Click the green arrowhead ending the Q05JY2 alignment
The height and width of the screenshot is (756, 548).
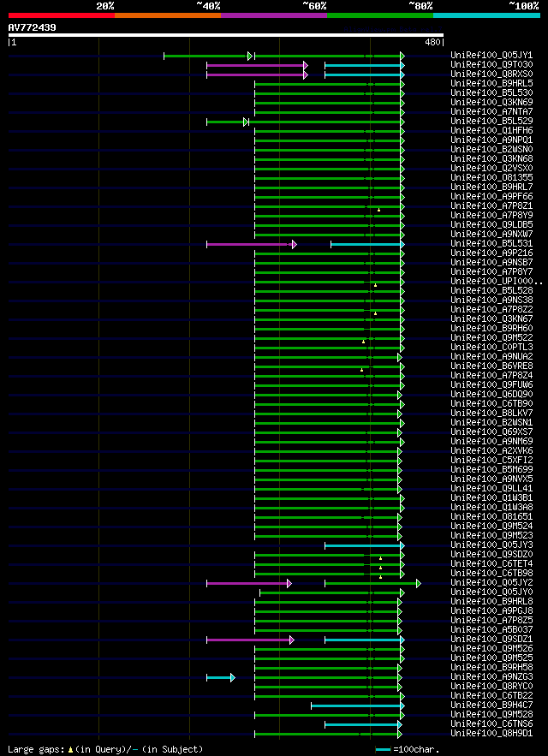tap(419, 583)
